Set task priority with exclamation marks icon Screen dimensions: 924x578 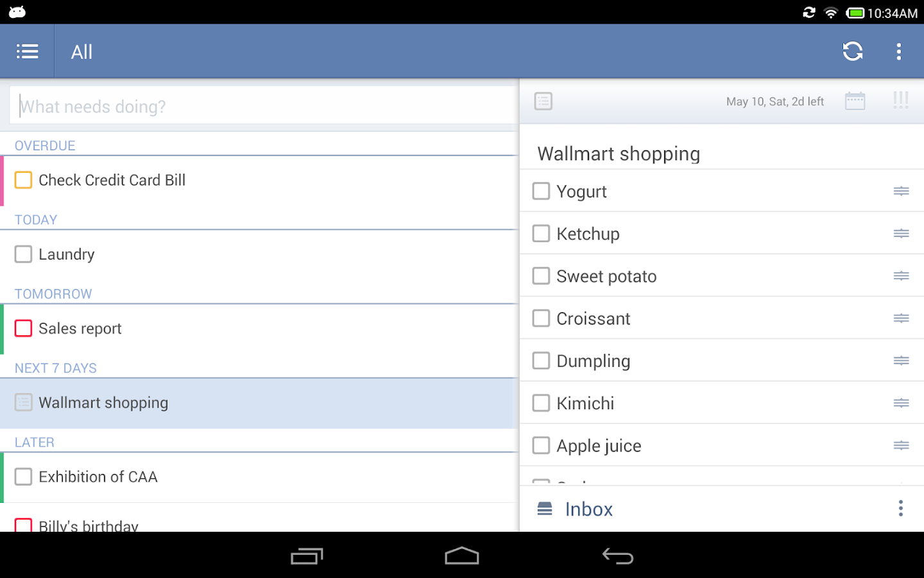coord(900,100)
